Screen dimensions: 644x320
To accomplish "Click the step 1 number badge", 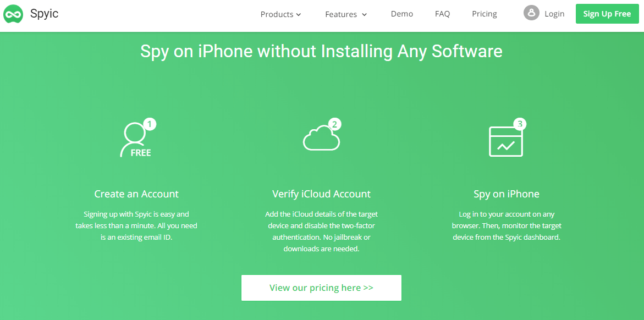I will pyautogui.click(x=150, y=124).
